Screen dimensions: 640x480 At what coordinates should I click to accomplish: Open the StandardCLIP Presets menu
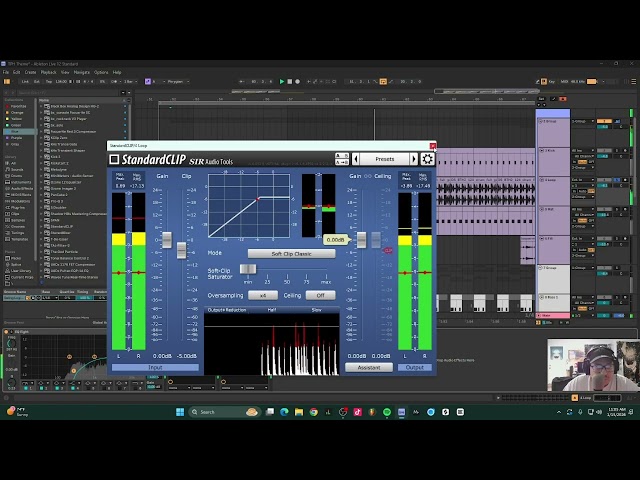[384, 159]
